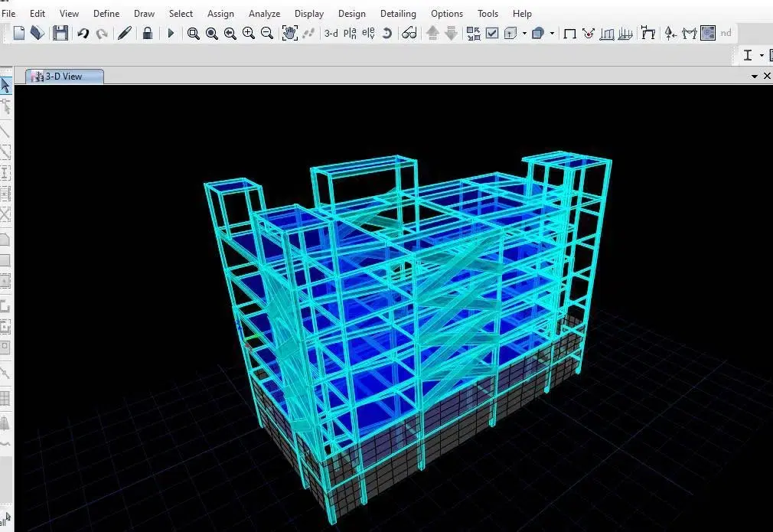Open display options via the checkmark icon
Image resolution: width=773 pixels, height=532 pixels.
(492, 33)
